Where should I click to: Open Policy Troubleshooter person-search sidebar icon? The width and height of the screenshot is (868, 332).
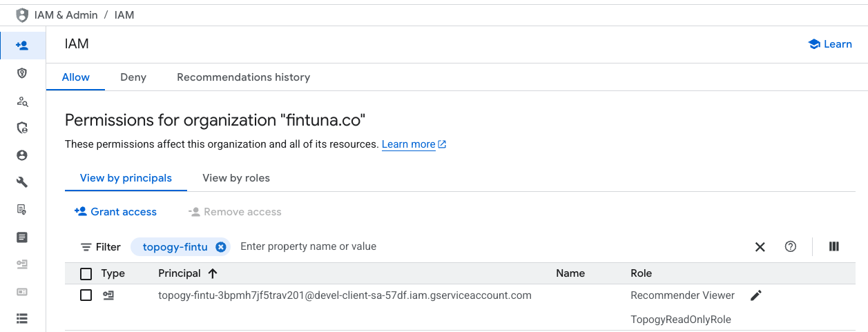coord(22,101)
